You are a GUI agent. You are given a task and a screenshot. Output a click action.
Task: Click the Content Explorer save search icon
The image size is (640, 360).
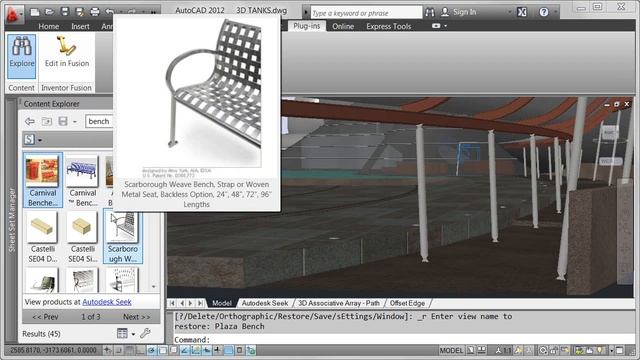point(62,121)
